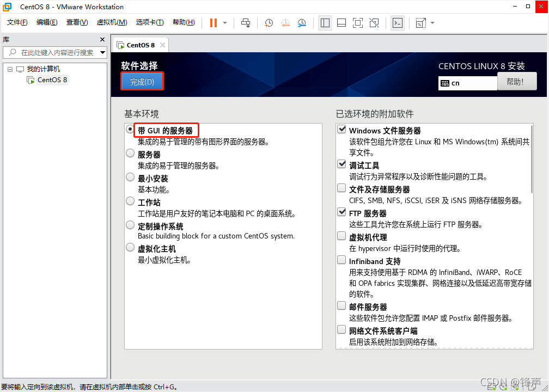The width and height of the screenshot is (549, 392).
Task: Enter full screen mode icon
Action: point(357,23)
